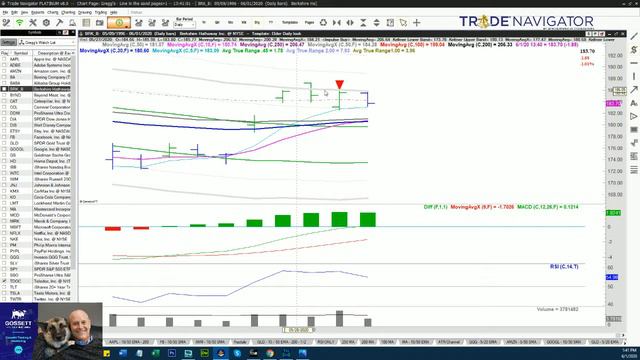Open the Charting menu
The image size is (640, 360).
[68, 13]
